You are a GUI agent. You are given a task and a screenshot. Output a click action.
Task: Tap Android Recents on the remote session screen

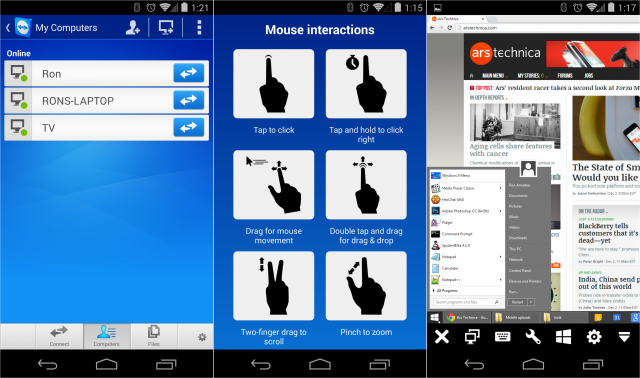tap(593, 364)
